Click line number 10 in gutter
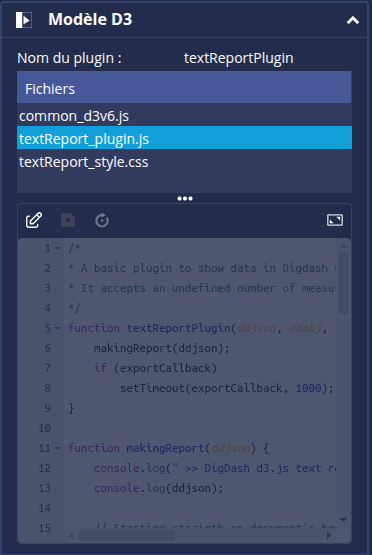This screenshot has height=555, width=372. point(45,428)
